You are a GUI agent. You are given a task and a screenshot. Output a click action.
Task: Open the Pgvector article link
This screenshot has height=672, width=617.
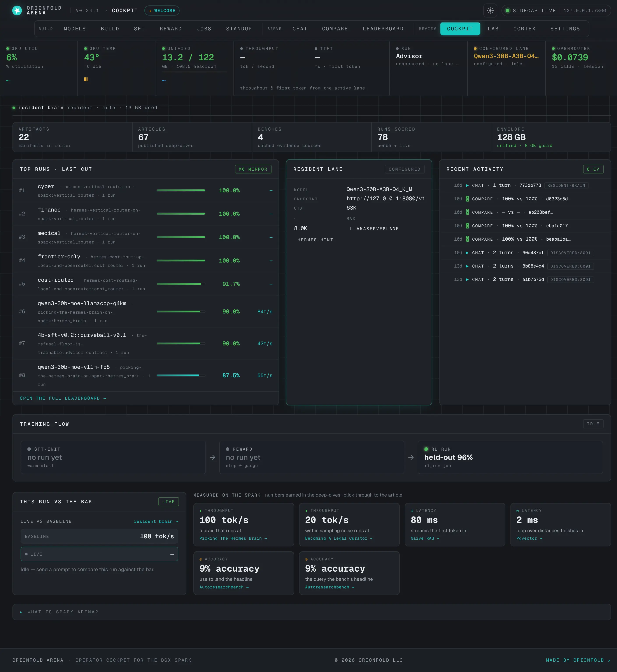click(529, 539)
